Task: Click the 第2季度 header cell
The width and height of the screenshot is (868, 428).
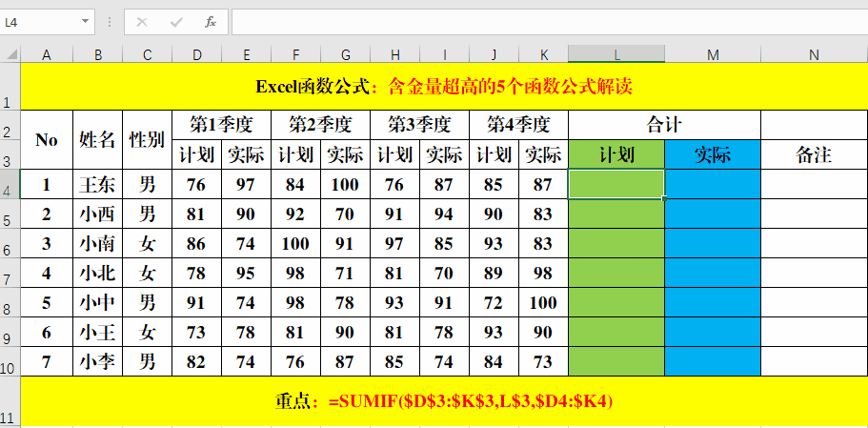Action: tap(320, 125)
